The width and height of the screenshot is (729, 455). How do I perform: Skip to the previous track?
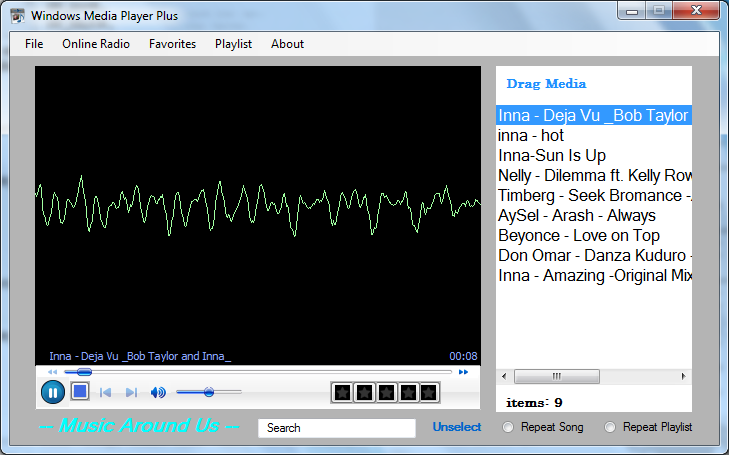point(106,393)
